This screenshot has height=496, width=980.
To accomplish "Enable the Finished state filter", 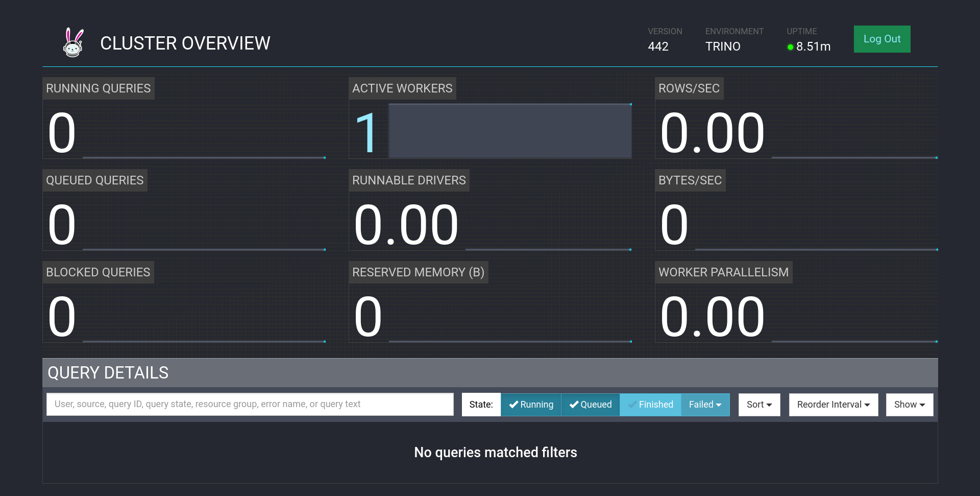I will coord(650,405).
